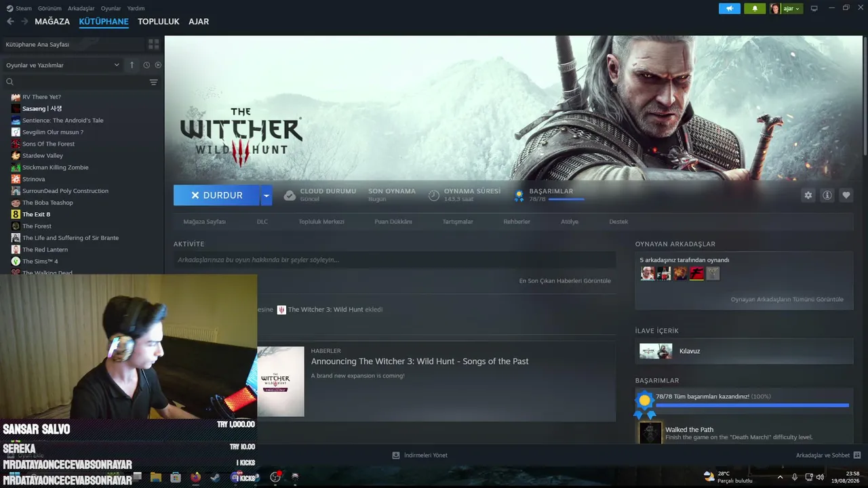Open the dropdown arrow beside DURDUR
The height and width of the screenshot is (488, 868).
(267, 195)
